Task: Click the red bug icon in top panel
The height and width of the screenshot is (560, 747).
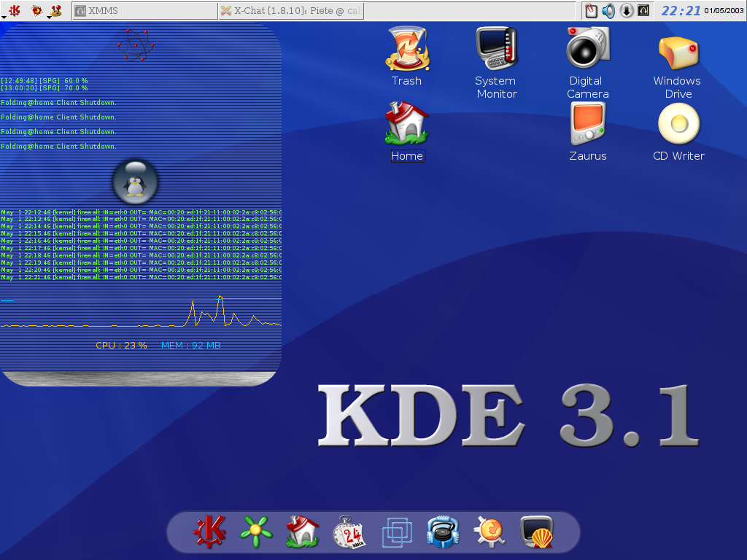Action: pos(36,10)
